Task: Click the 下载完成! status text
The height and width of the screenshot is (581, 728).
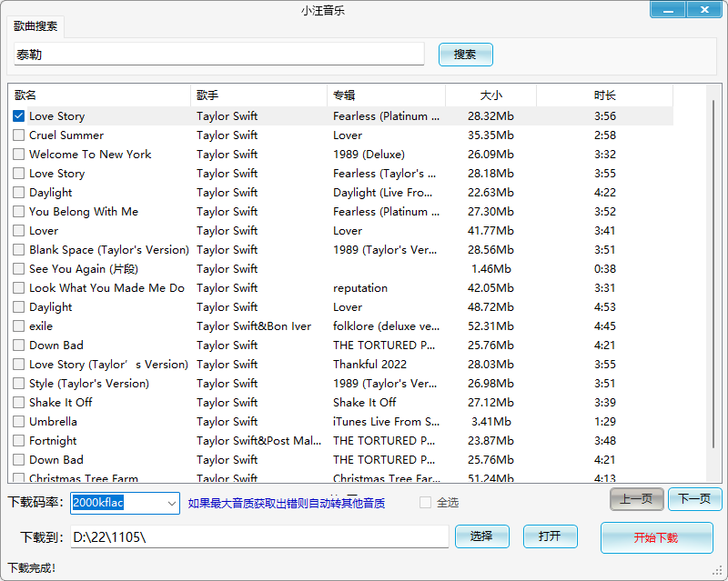Action: tap(32, 567)
